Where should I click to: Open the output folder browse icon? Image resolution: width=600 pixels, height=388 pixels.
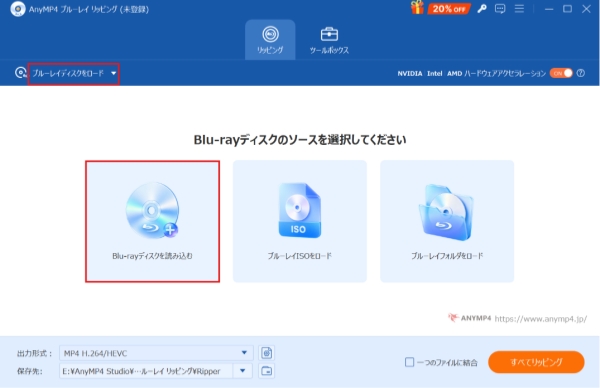click(267, 371)
